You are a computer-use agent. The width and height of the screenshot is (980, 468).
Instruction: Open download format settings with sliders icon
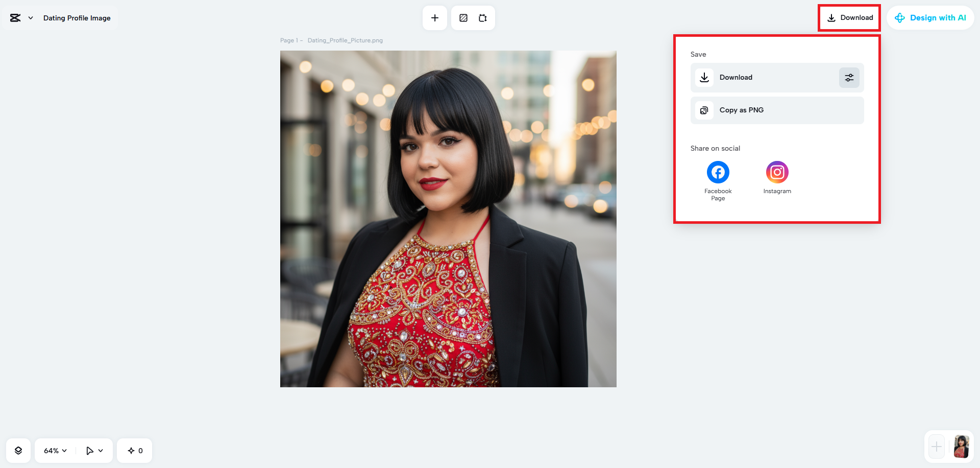pyautogui.click(x=849, y=77)
